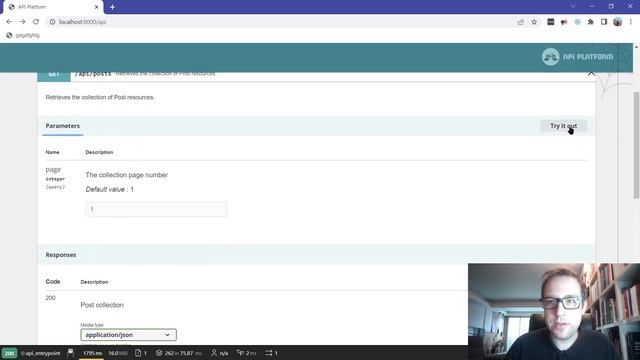Select the Parameters tab heading
640x360 pixels.
62,126
